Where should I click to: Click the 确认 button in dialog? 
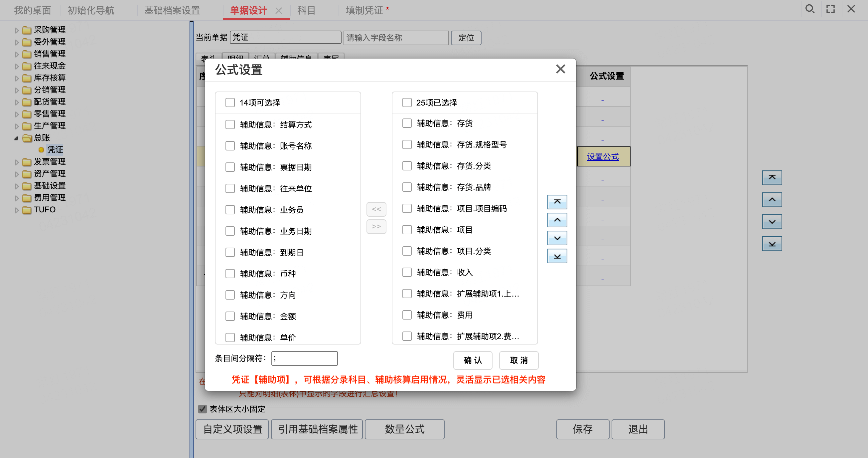(x=473, y=360)
